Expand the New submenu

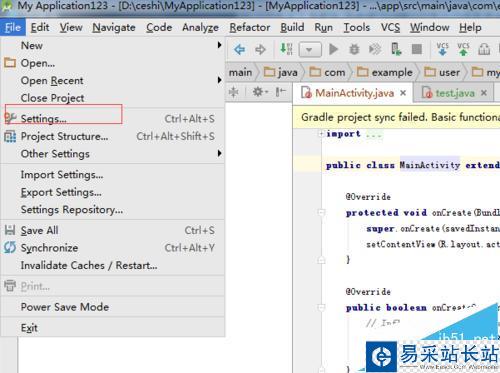[x=113, y=45]
